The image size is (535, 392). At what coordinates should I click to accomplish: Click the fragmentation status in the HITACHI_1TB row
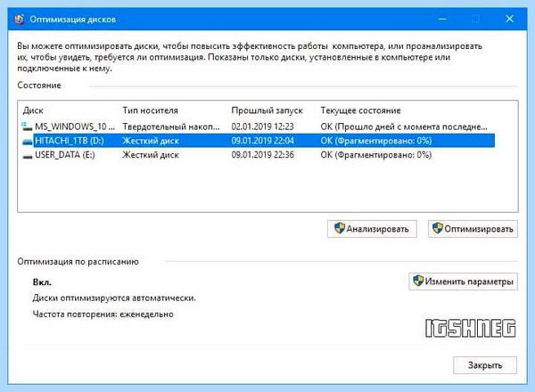pyautogui.click(x=376, y=141)
